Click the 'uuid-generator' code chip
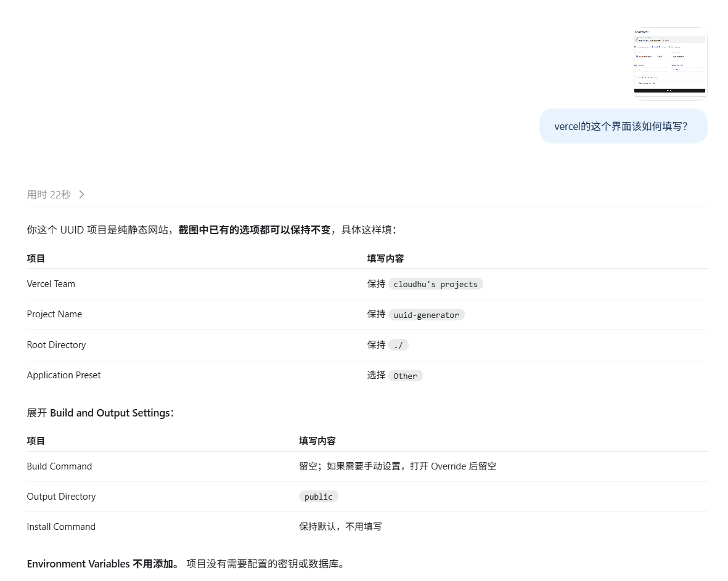728x581 pixels. click(x=426, y=315)
